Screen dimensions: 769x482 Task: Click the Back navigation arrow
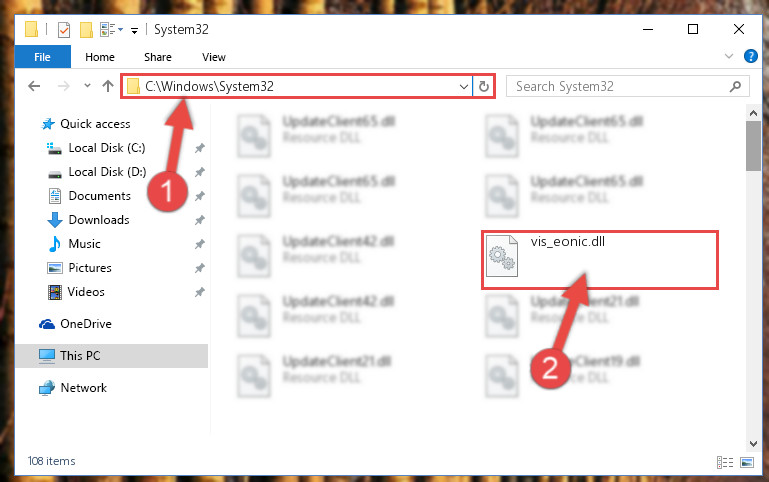(34, 87)
